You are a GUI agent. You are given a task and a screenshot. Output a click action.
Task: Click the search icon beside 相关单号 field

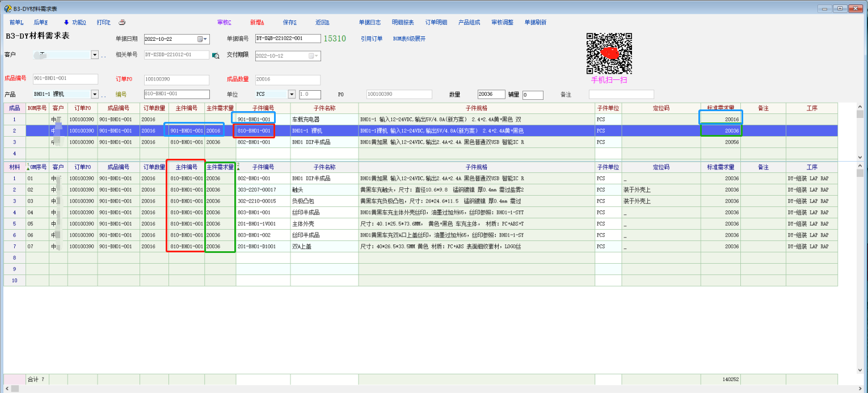216,56
